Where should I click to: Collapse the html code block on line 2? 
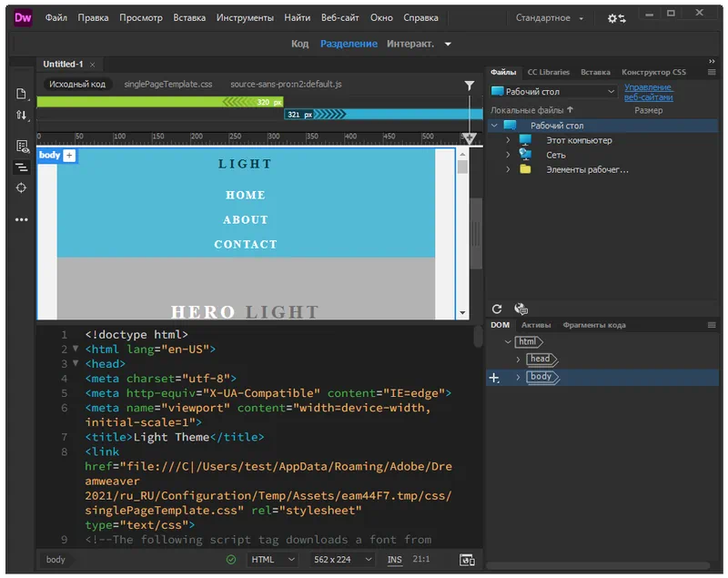point(76,349)
